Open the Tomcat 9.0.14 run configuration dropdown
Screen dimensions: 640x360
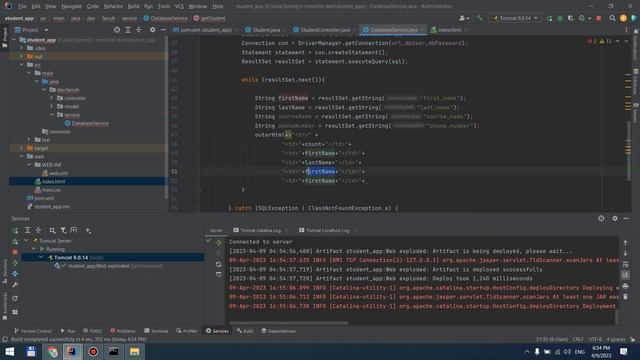pos(515,18)
